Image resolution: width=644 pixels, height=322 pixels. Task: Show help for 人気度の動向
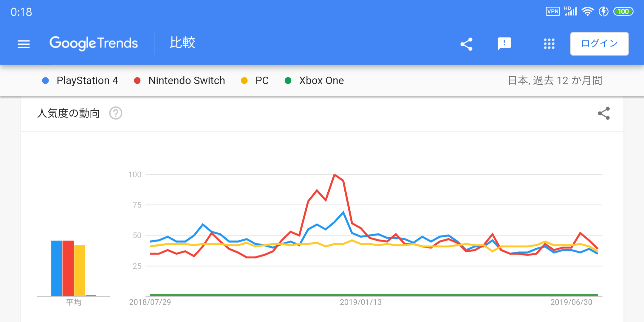[x=116, y=113]
